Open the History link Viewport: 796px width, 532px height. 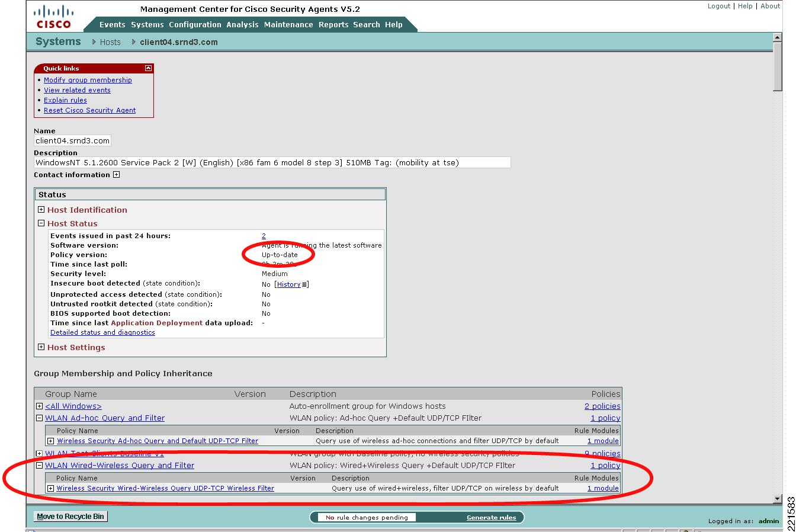[289, 284]
